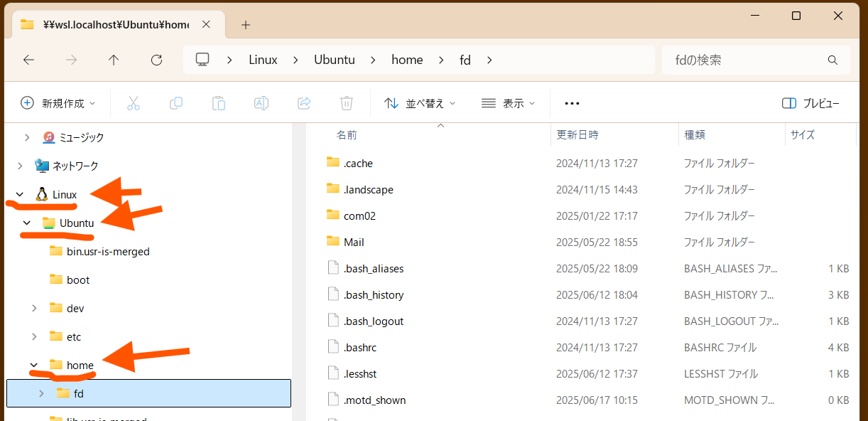Click the BASHRC ファイル type cell
Image resolution: width=868 pixels, height=421 pixels.
[x=720, y=347]
